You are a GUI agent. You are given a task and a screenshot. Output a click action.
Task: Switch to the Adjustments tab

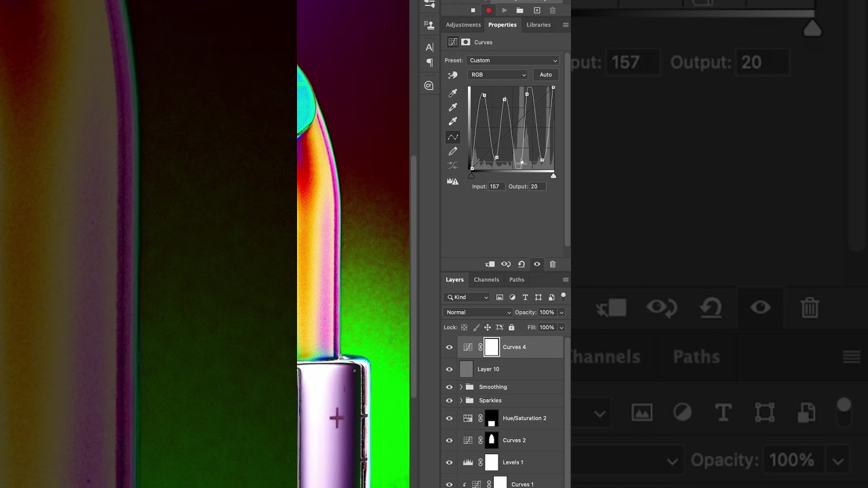(x=463, y=25)
